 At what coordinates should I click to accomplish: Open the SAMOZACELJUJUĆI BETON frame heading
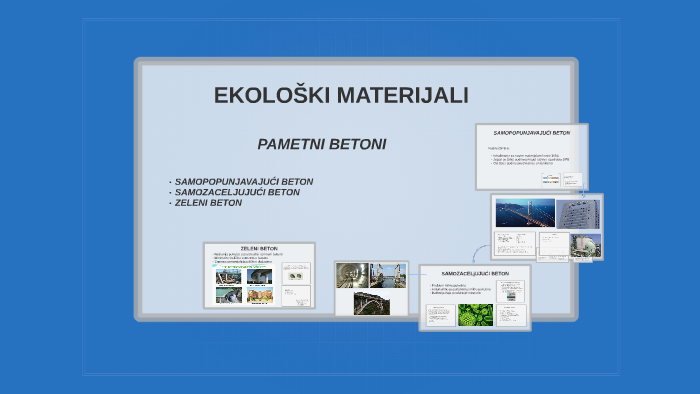(x=475, y=274)
